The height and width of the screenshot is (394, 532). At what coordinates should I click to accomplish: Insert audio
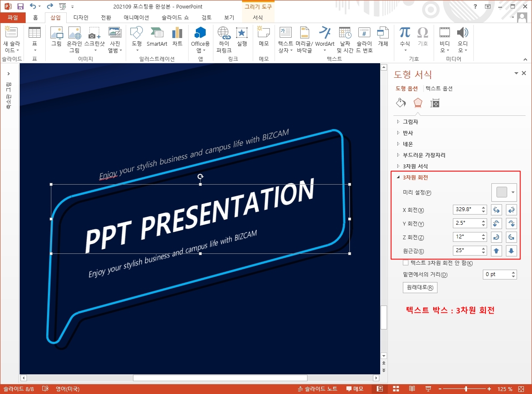[463, 39]
